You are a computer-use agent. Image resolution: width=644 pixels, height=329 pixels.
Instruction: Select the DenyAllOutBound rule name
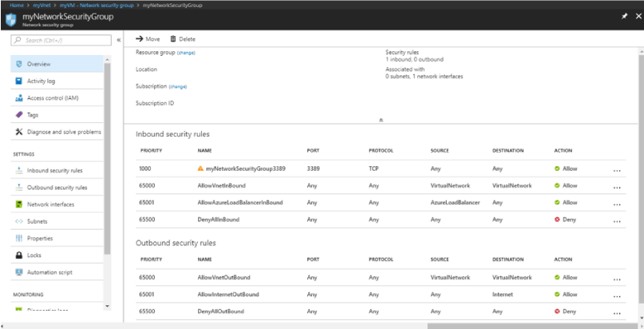(x=220, y=311)
